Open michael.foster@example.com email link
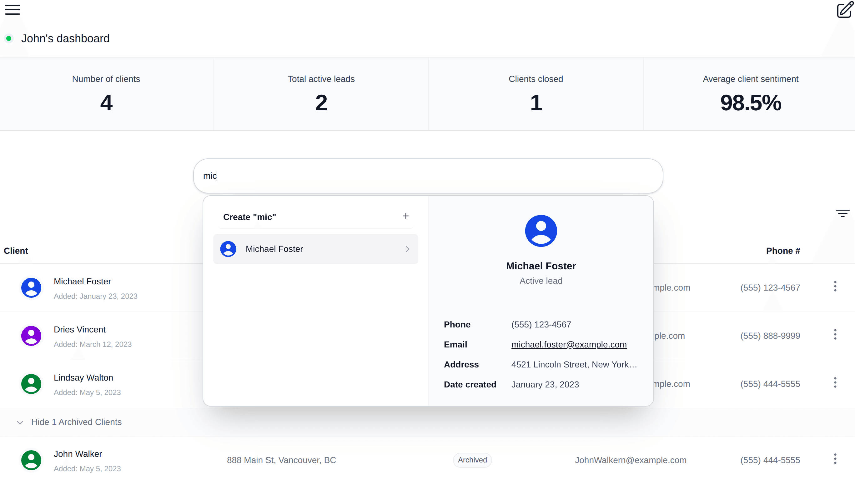Screen dimensions: 855x504 click(569, 345)
